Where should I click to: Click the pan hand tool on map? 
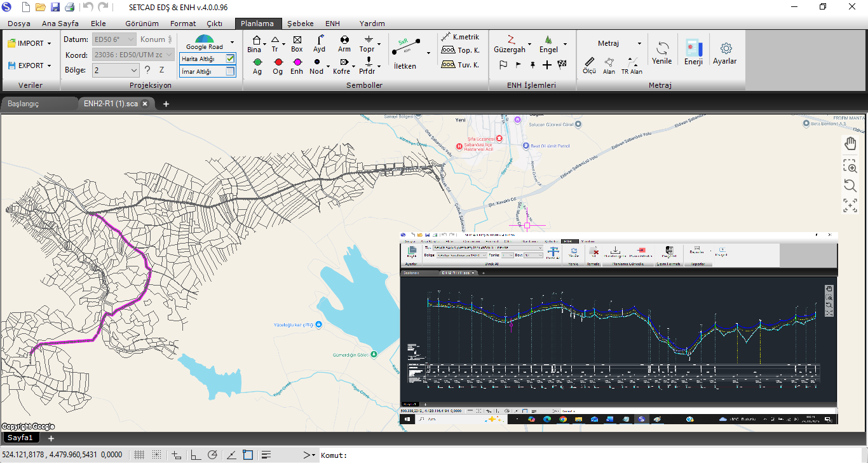tap(850, 144)
